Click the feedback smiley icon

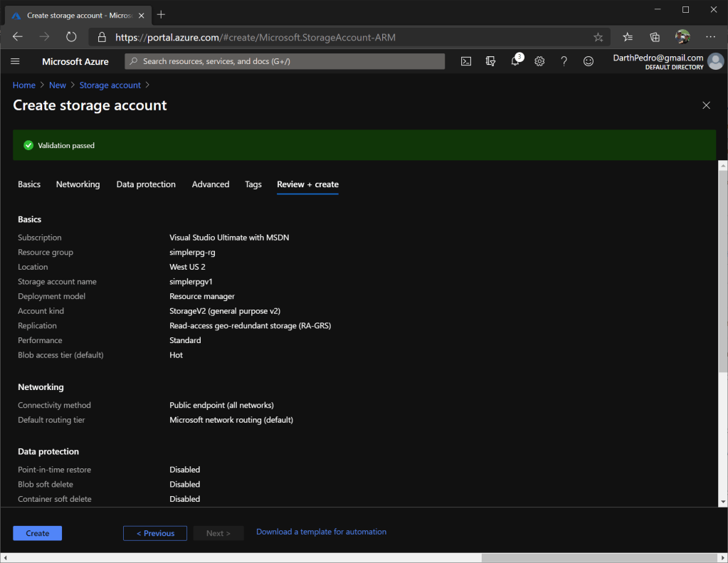pyautogui.click(x=589, y=61)
